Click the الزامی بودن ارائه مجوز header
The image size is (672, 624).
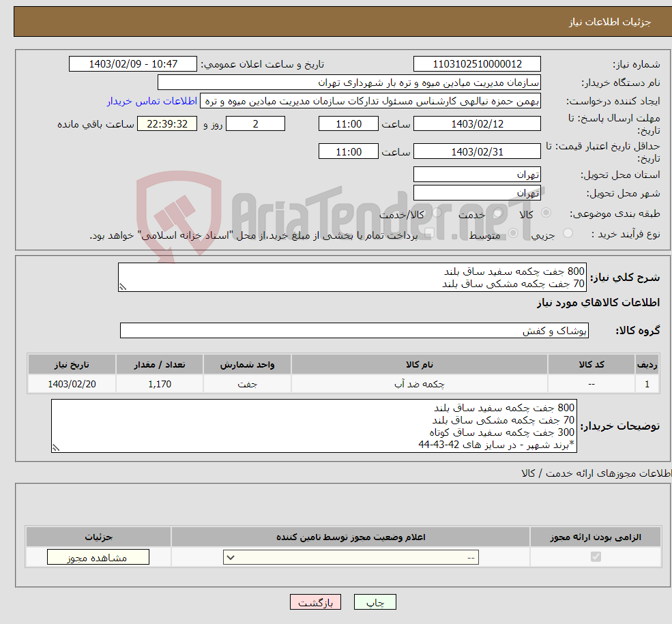pyautogui.click(x=596, y=537)
